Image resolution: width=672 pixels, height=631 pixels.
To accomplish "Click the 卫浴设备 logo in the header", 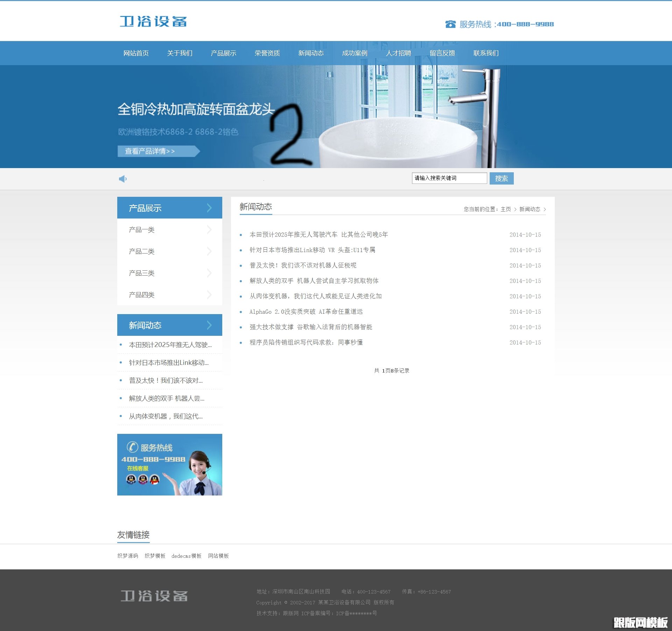I will click(153, 22).
